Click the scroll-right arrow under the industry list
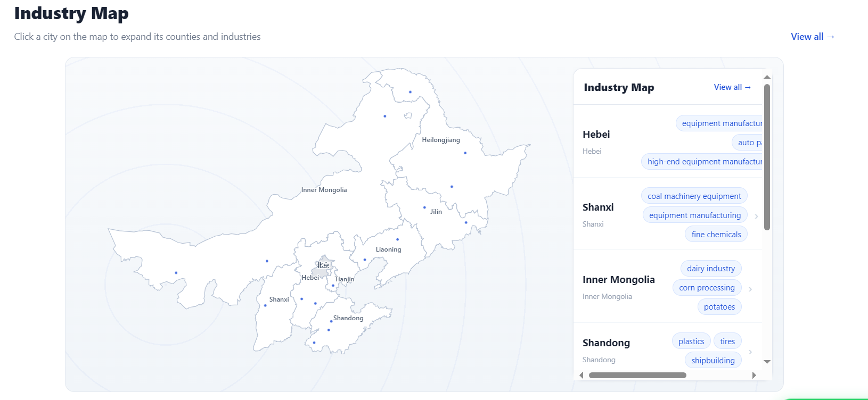868x400 pixels. click(754, 375)
